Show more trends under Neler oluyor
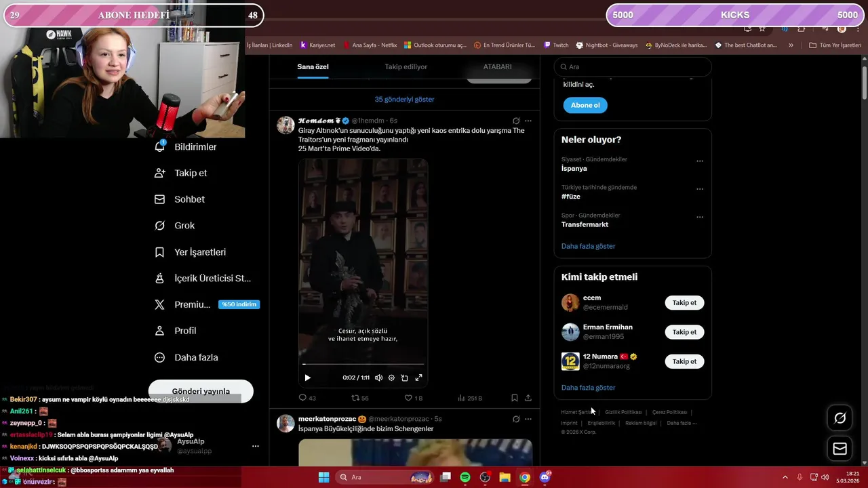Viewport: 868px width, 488px height. coord(588,246)
